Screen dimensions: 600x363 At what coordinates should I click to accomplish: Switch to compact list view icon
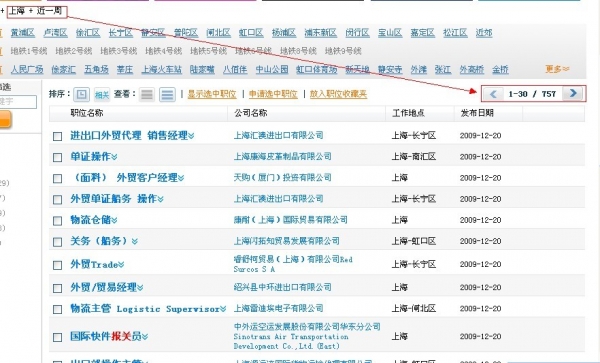click(x=147, y=94)
